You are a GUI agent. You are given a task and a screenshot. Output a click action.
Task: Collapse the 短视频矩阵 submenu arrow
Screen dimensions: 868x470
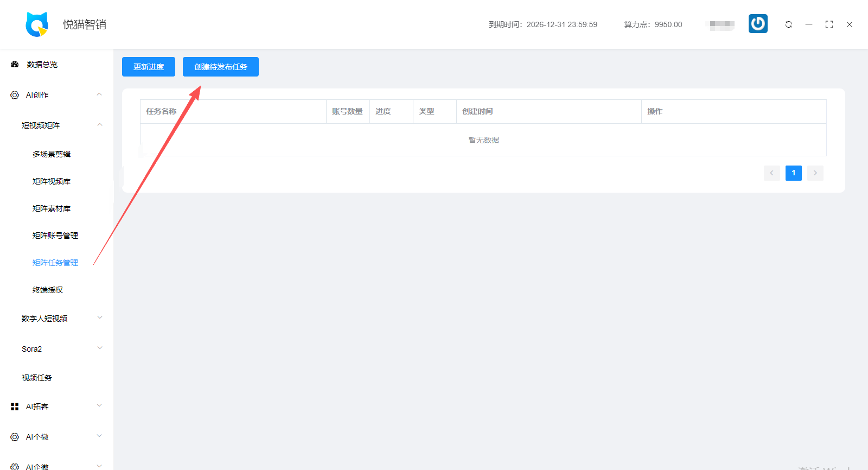click(x=99, y=125)
